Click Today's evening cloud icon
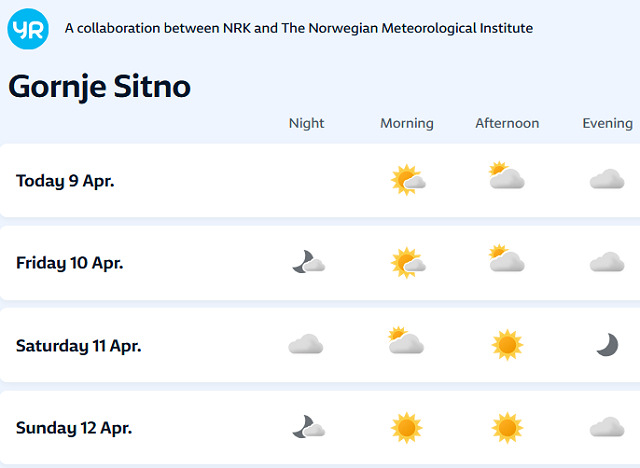This screenshot has width=640, height=468. point(607,180)
